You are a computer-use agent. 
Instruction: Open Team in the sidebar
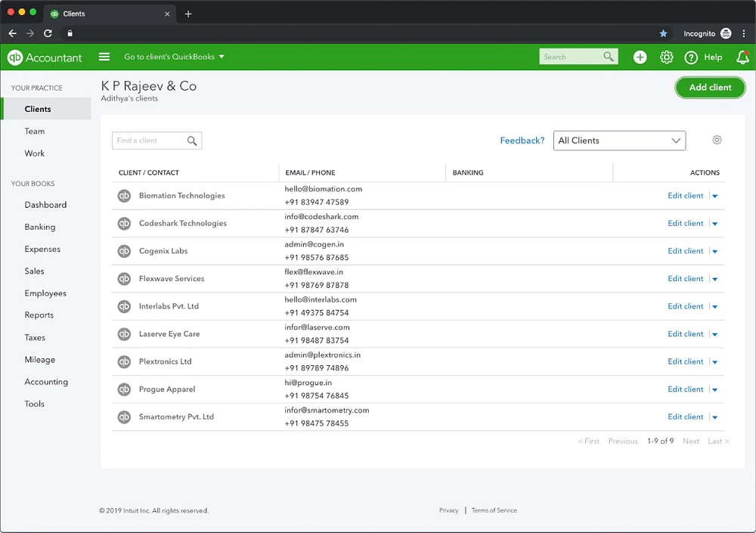(x=35, y=132)
